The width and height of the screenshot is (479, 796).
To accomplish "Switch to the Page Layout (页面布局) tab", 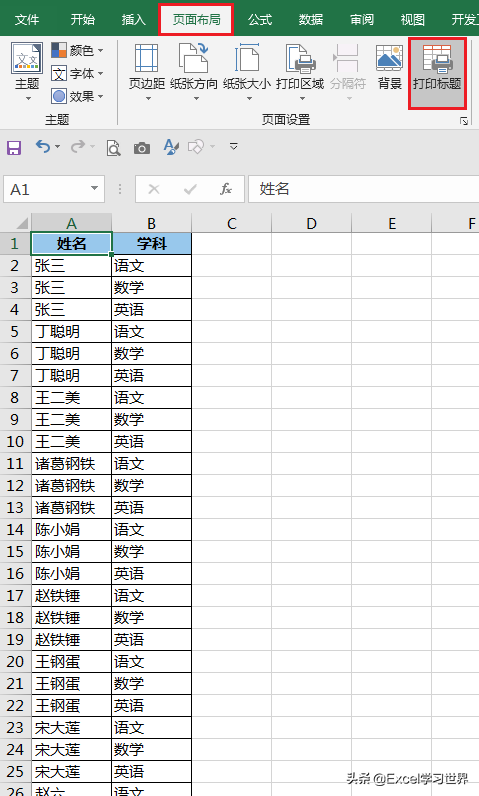I will click(x=196, y=19).
